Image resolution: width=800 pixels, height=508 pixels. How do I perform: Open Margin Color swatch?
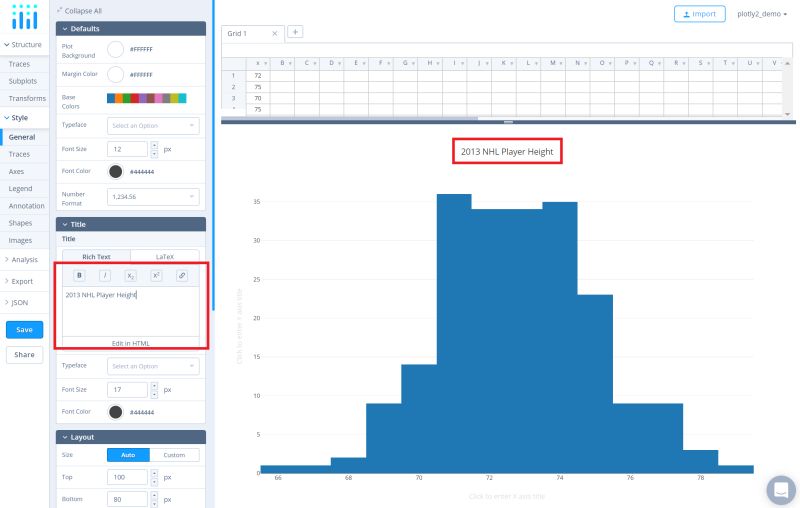116,74
